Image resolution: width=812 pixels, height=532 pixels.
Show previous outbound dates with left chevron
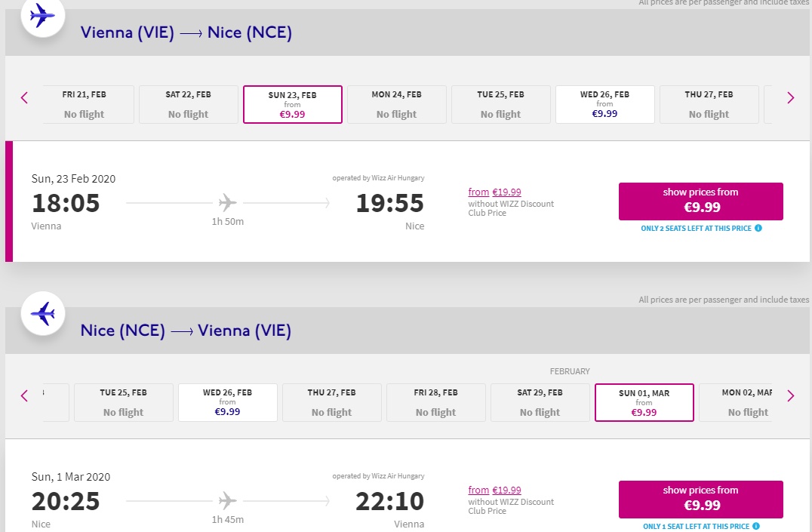point(24,97)
